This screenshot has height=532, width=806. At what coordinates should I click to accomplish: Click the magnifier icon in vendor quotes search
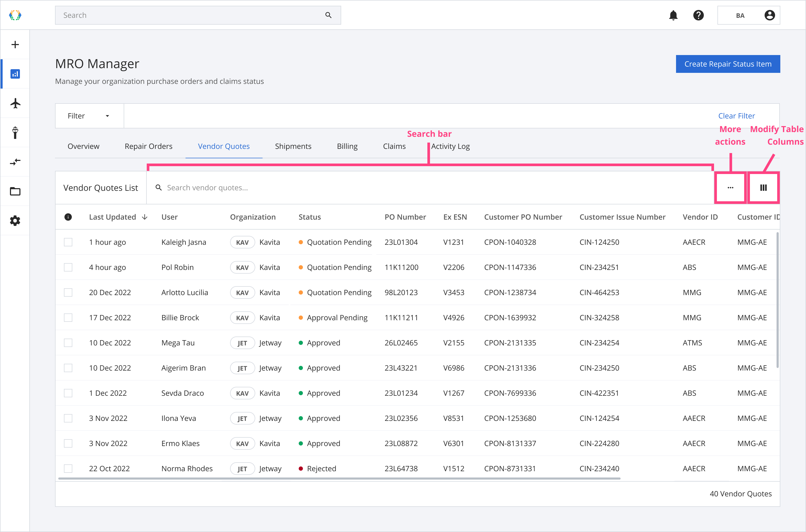point(159,188)
